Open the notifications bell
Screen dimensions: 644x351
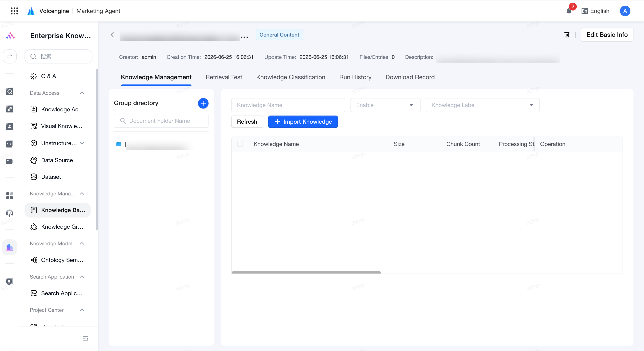pos(569,11)
